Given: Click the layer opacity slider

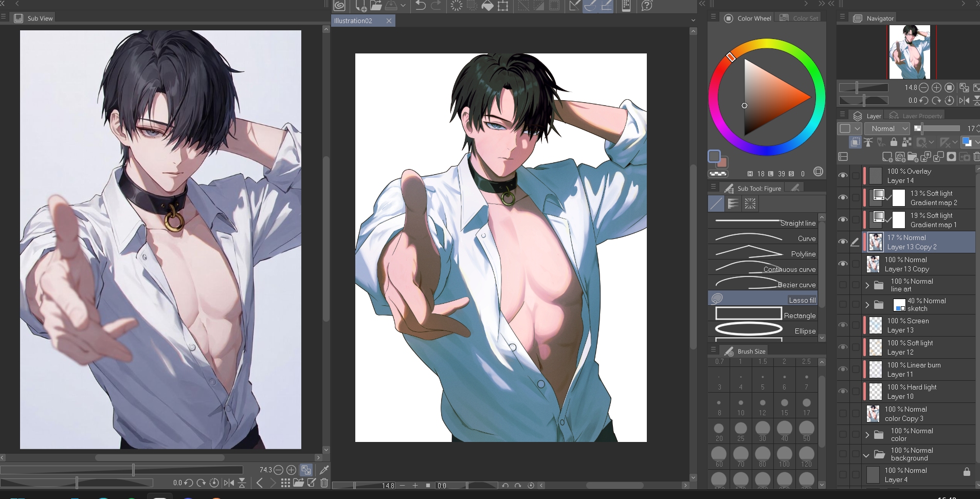Looking at the screenshot, I should pos(937,128).
